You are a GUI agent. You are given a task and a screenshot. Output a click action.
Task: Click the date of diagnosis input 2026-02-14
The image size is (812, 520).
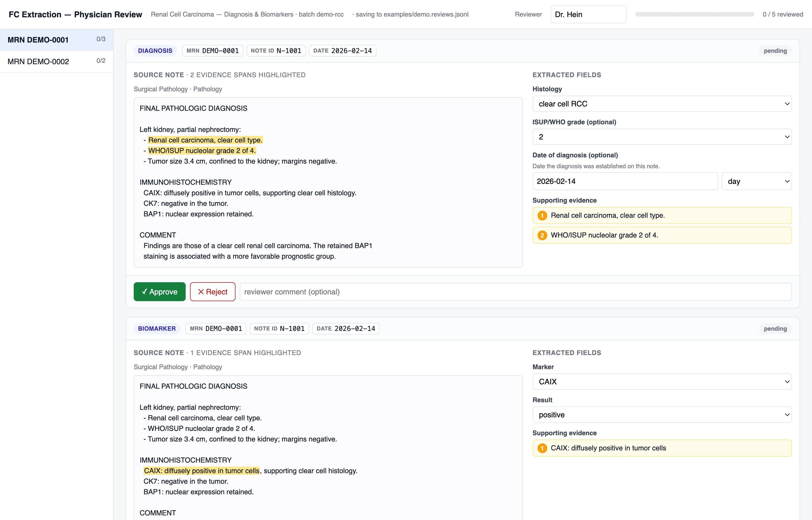coord(625,181)
